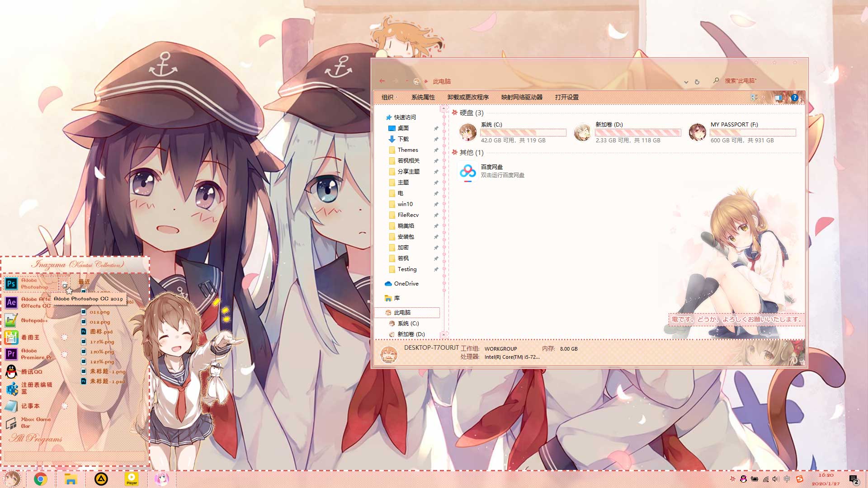Image resolution: width=868 pixels, height=488 pixels.
Task: Open Sogou input tray icon
Action: click(799, 479)
